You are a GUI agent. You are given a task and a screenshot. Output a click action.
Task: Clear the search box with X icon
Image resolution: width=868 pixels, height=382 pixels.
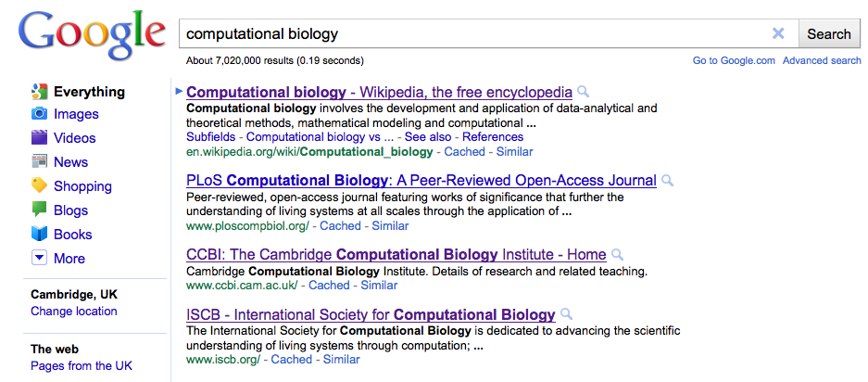click(778, 33)
